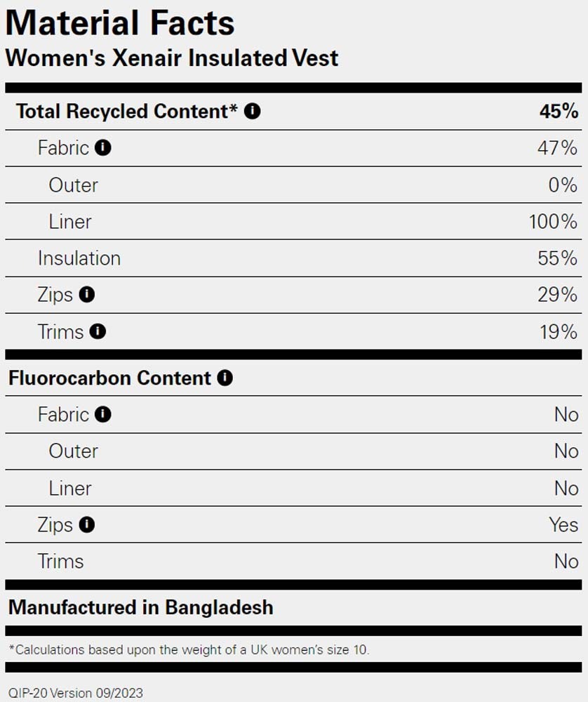Show info for recycled Trims
The image size is (588, 702).
(98, 331)
